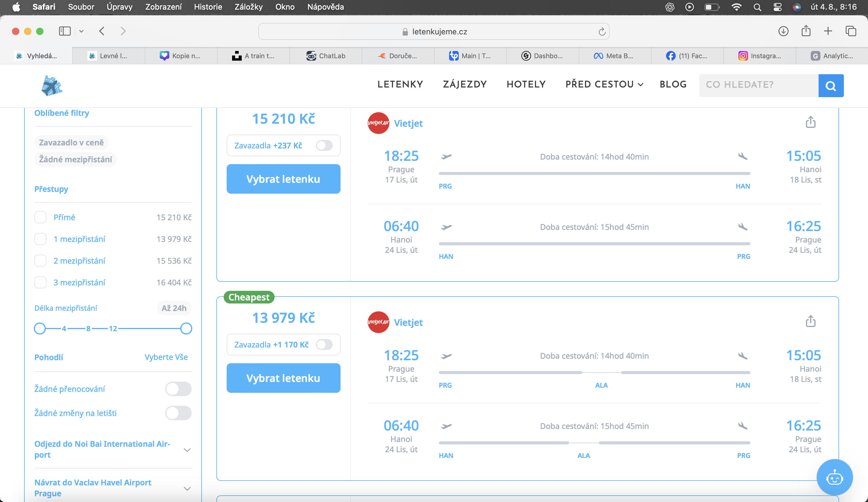
Task: Check the 2 mezipřistání checkbox
Action: (x=40, y=261)
